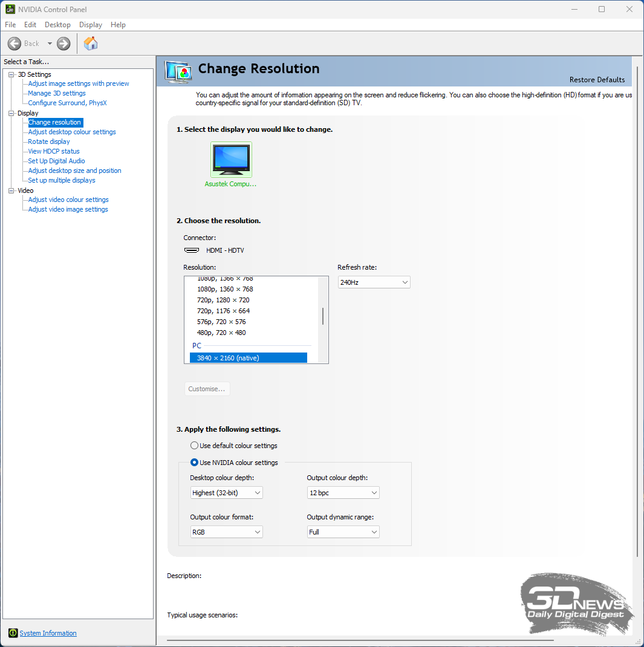Maximize the NVIDIA Control Panel window
This screenshot has width=644, height=647.
[602, 9]
